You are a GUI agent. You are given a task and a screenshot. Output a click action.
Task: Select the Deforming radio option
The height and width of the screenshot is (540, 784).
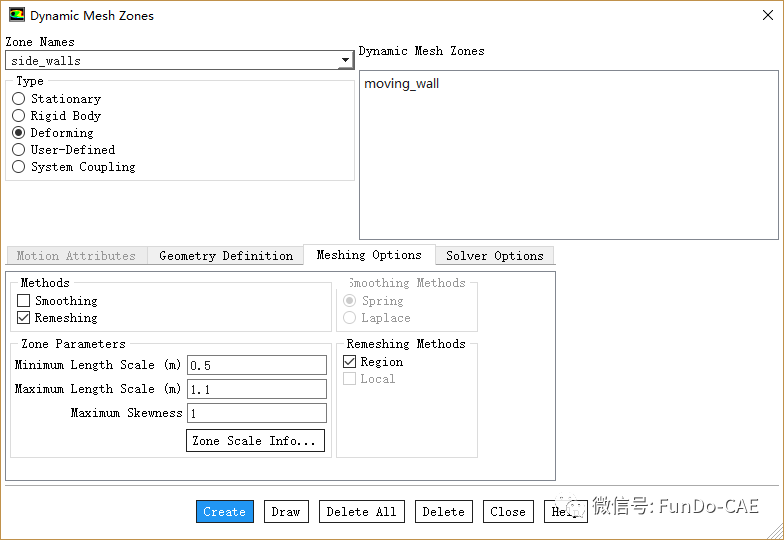coord(19,133)
